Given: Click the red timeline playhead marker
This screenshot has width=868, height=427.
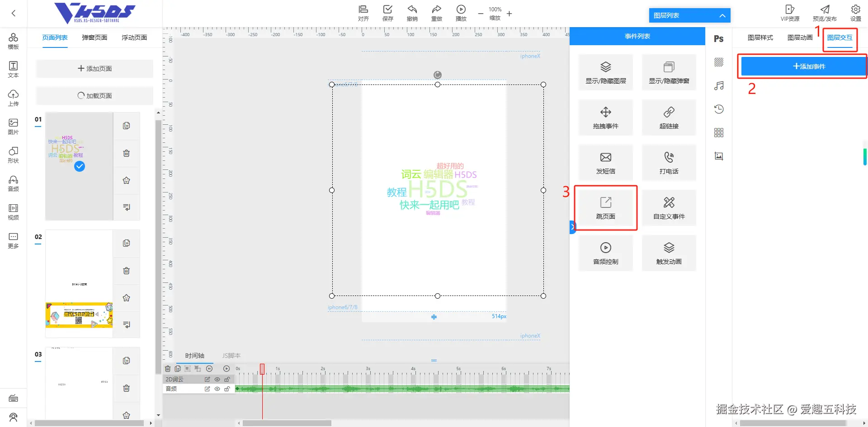Looking at the screenshot, I should coord(262,369).
